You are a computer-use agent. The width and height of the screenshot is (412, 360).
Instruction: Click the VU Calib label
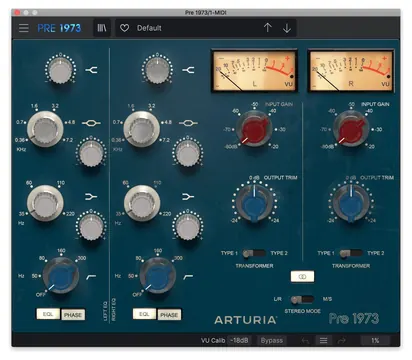[x=213, y=340]
